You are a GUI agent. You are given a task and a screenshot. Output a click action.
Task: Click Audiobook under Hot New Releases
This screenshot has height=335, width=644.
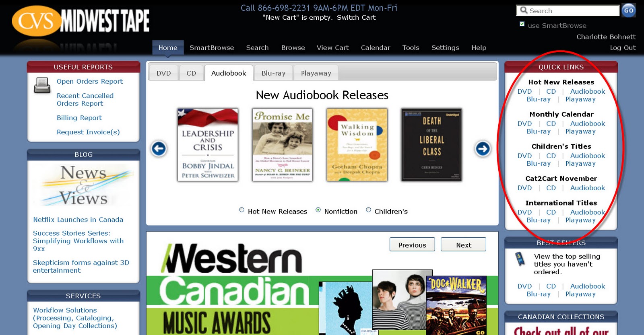pos(588,92)
